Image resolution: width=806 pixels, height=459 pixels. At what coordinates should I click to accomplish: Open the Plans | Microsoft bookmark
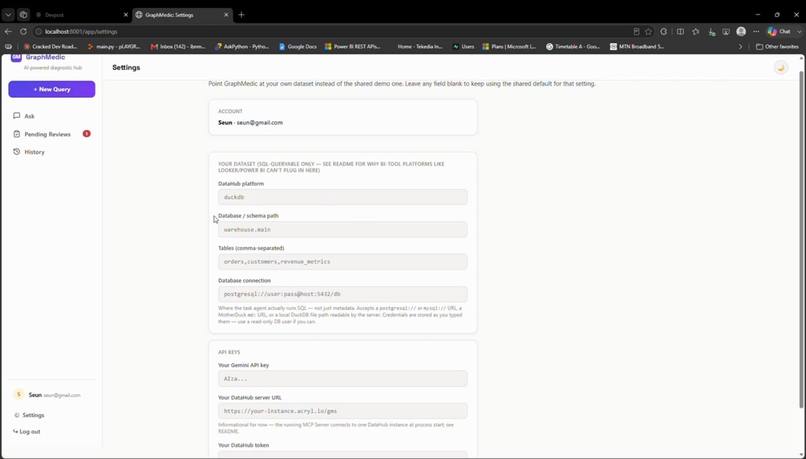click(509, 46)
